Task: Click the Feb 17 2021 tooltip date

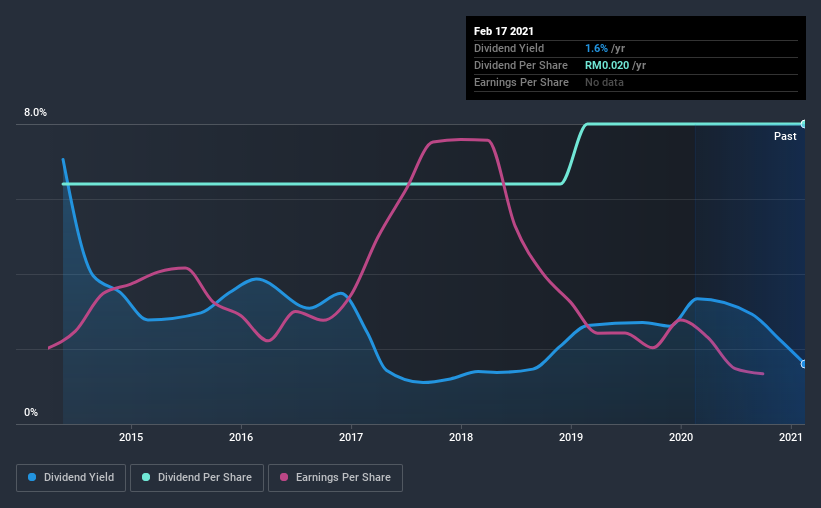Action: (504, 31)
